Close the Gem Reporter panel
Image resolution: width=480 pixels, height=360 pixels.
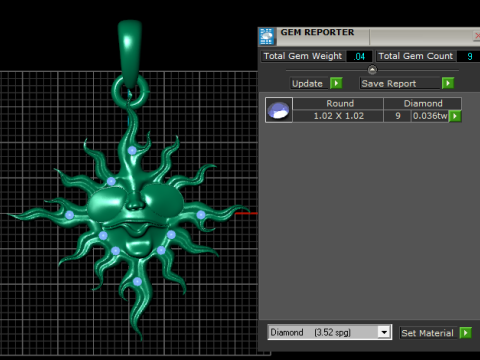477,36
